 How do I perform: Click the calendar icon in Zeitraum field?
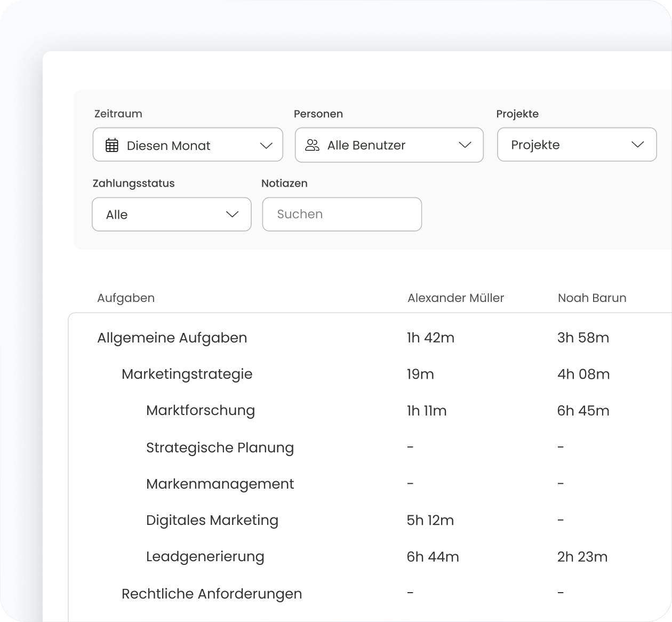112,145
